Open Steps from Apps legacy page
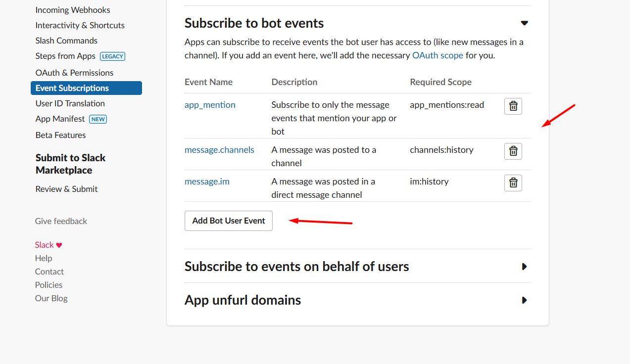630x364 pixels. pos(65,56)
